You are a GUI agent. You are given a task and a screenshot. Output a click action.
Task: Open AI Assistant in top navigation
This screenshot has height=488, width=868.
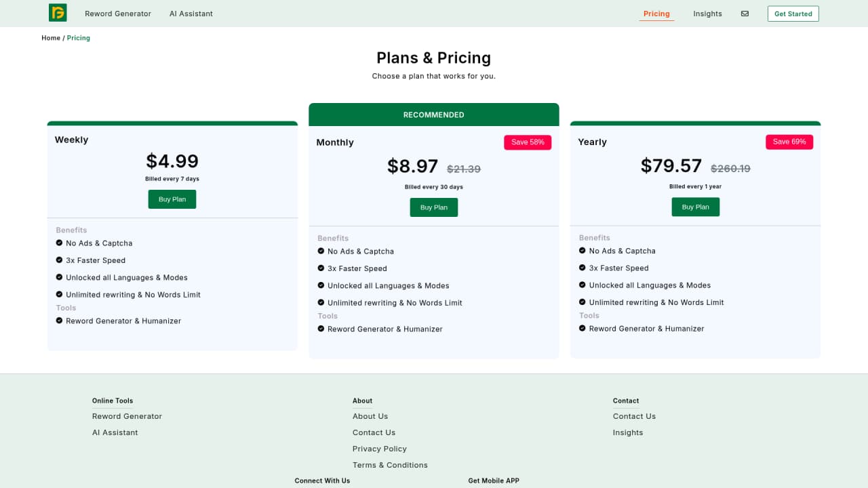click(x=191, y=14)
